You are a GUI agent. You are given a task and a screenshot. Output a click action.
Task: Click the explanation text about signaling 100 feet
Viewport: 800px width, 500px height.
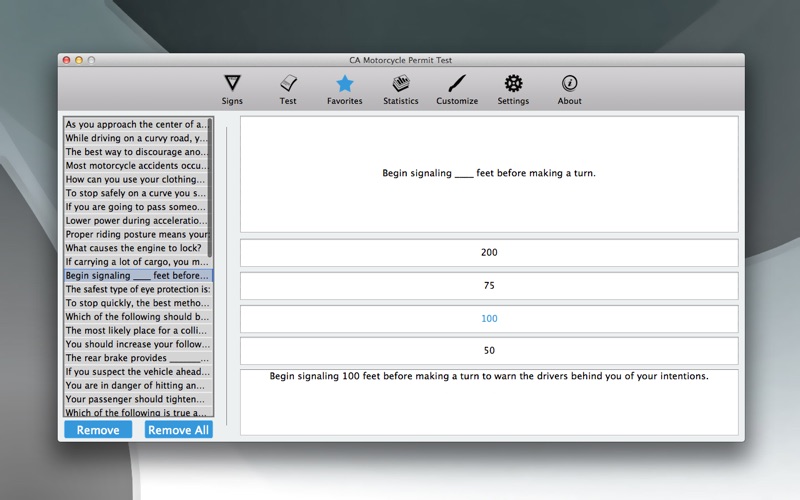489,377
